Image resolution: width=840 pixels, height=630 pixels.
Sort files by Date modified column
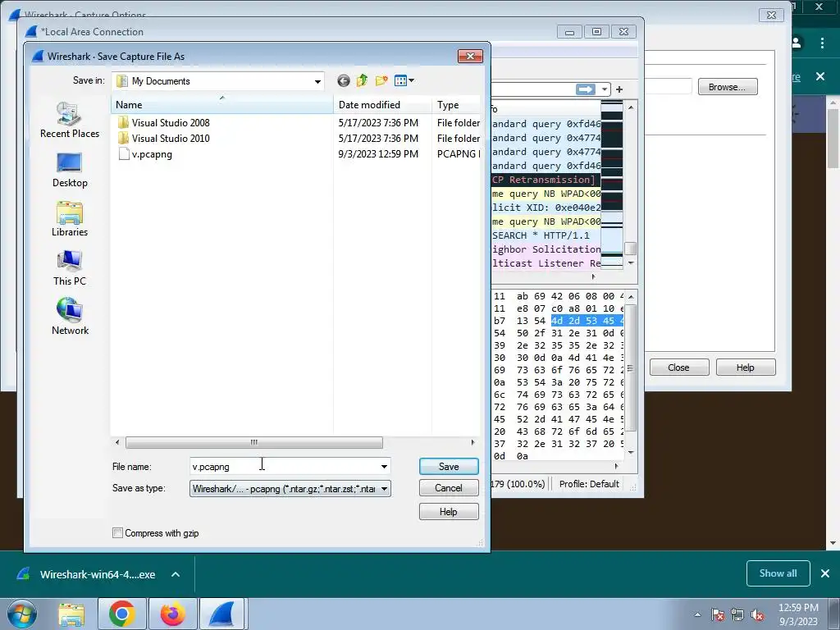[382, 104]
